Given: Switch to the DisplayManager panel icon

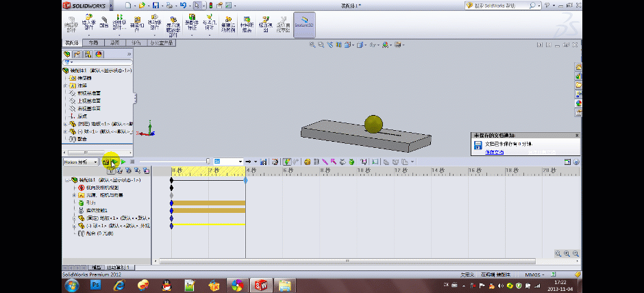Looking at the screenshot, I should point(99,54).
